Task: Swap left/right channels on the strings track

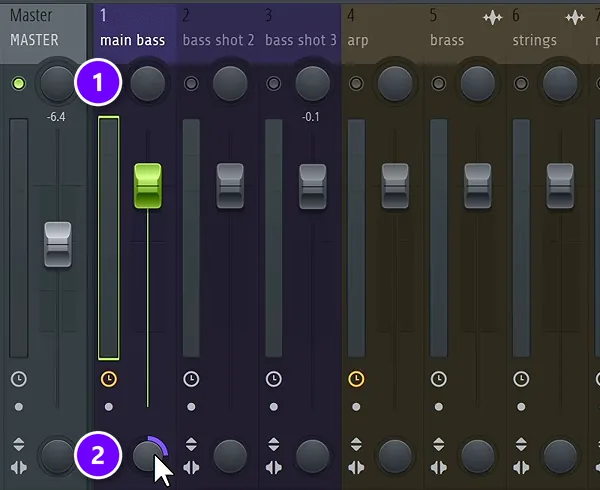Action: pos(521,467)
